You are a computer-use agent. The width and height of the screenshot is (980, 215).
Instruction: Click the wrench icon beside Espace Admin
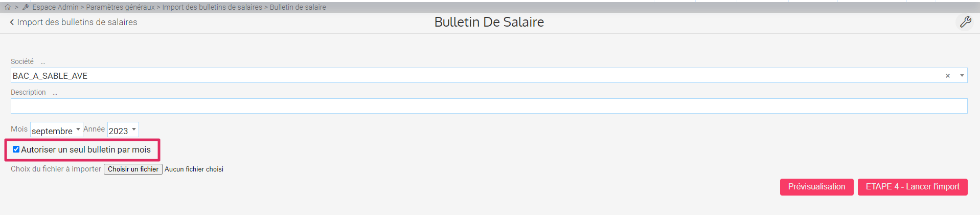pos(26,7)
